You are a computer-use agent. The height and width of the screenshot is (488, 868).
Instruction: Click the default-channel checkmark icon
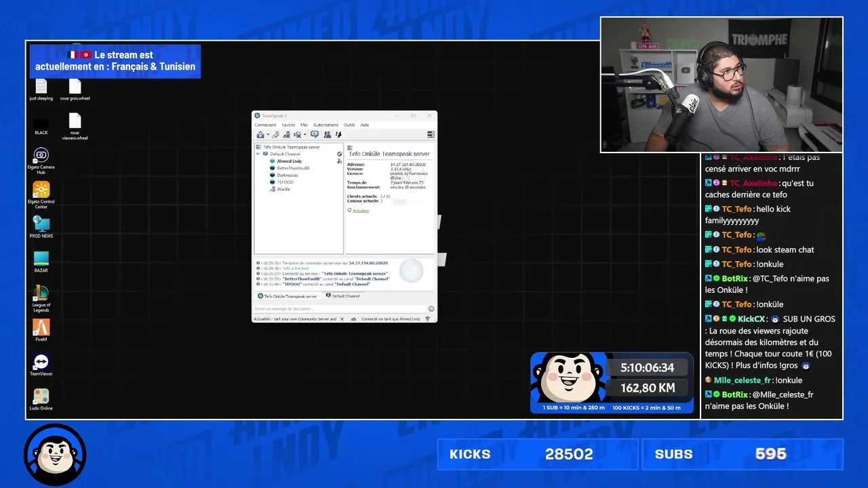(x=339, y=154)
